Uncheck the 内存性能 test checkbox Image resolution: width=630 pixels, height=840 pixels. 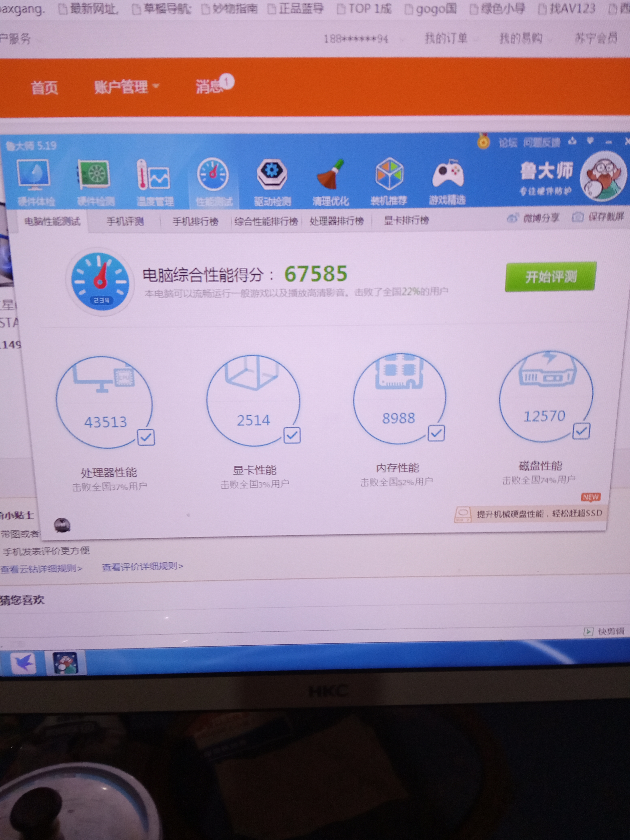point(436,433)
